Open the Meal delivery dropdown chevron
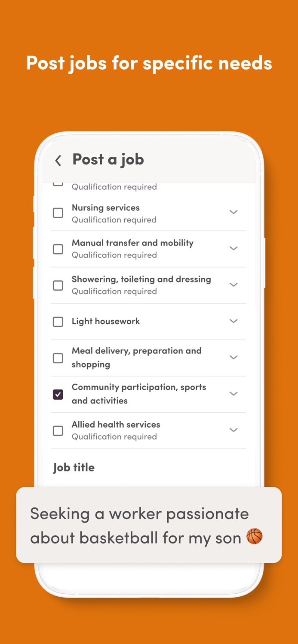This screenshot has height=644, width=298. click(233, 357)
